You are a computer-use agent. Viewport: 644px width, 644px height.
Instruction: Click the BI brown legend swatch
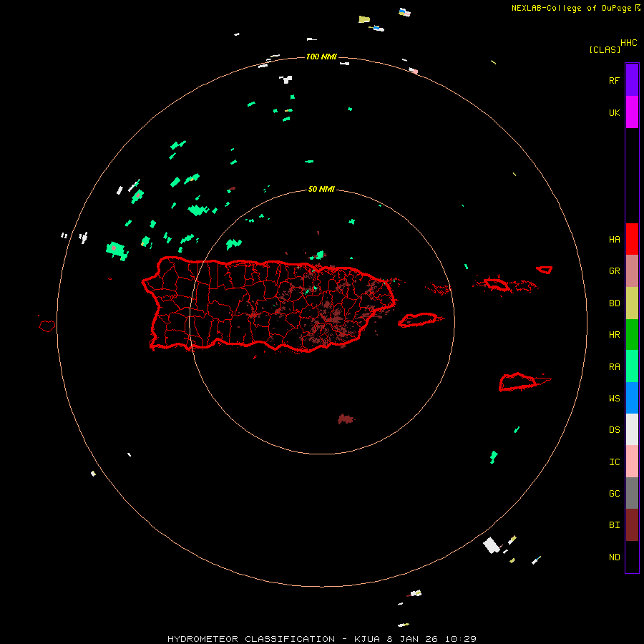click(632, 525)
